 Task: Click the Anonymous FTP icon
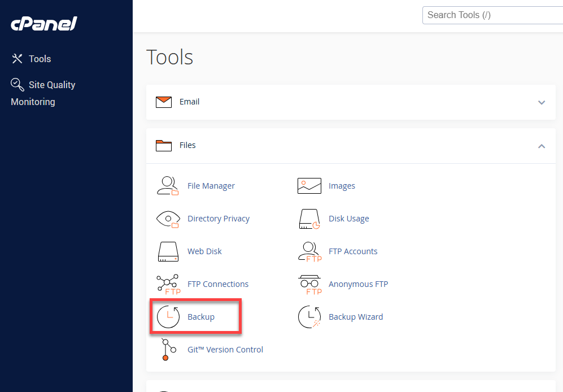point(309,284)
